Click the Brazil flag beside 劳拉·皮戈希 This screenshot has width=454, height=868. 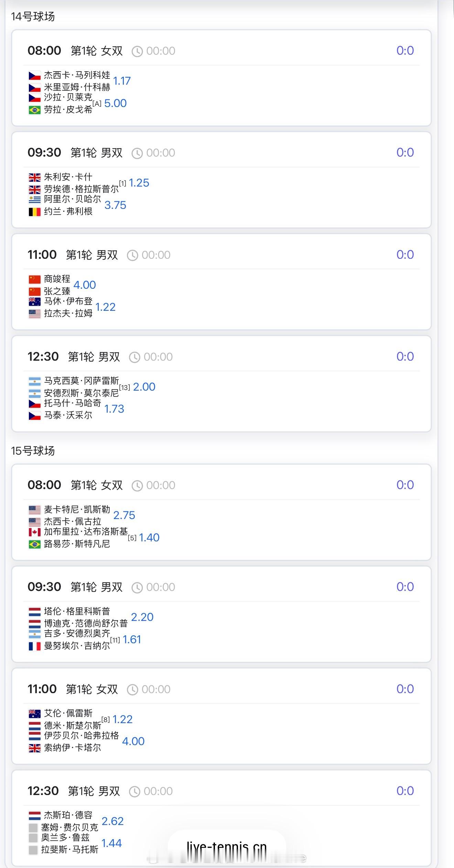[x=35, y=110]
